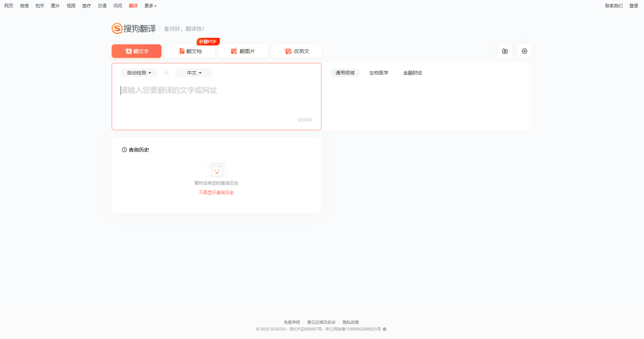Open the 自动检测 source language dropdown
644x339 pixels.
click(138, 72)
